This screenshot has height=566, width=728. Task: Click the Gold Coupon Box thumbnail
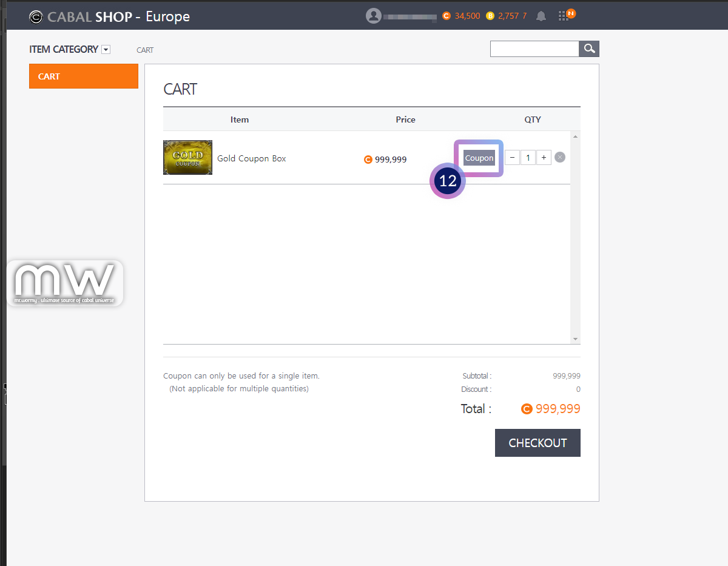187,158
